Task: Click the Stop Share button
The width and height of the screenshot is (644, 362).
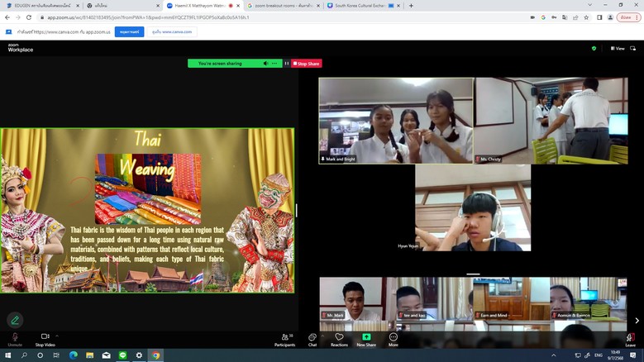Action: click(x=307, y=64)
